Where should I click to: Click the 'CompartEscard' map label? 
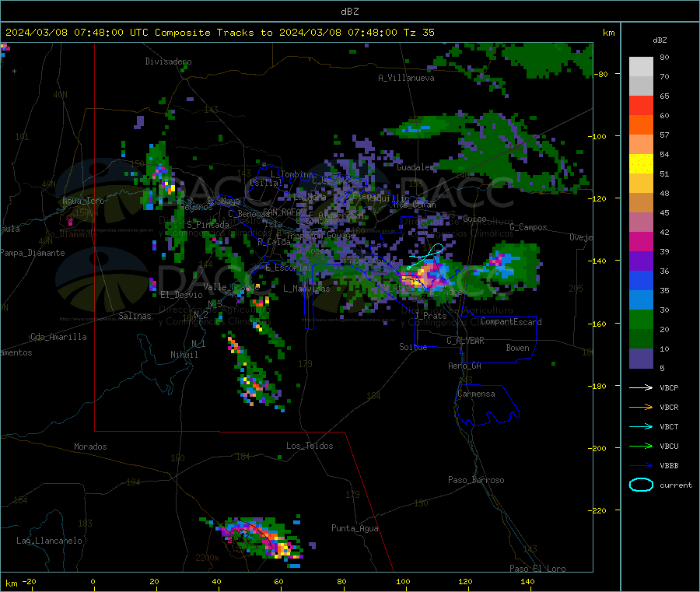coord(511,322)
